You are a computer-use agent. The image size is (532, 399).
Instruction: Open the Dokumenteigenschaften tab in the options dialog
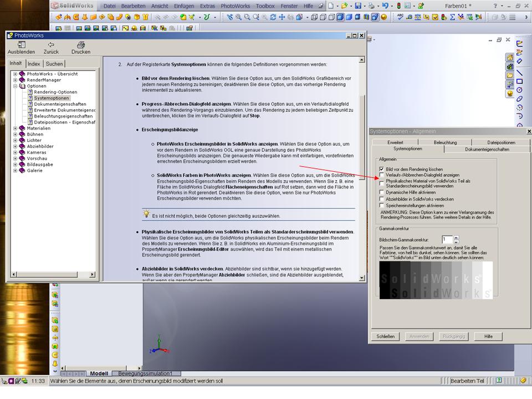(487, 149)
